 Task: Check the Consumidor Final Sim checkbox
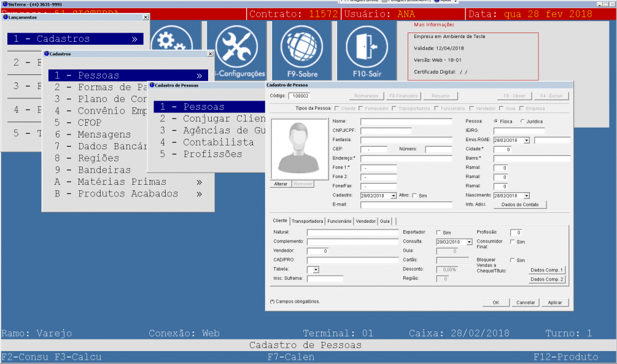pyautogui.click(x=513, y=242)
